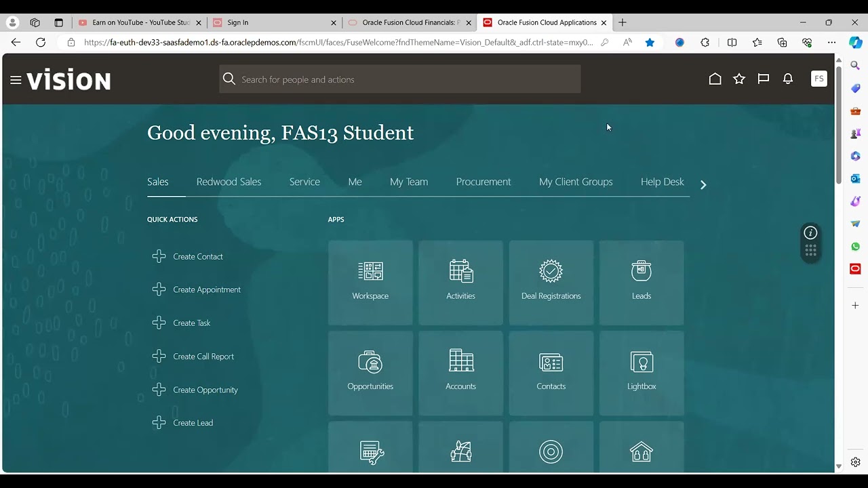Open the Opportunities app tile
The width and height of the screenshot is (868, 488).
[370, 373]
